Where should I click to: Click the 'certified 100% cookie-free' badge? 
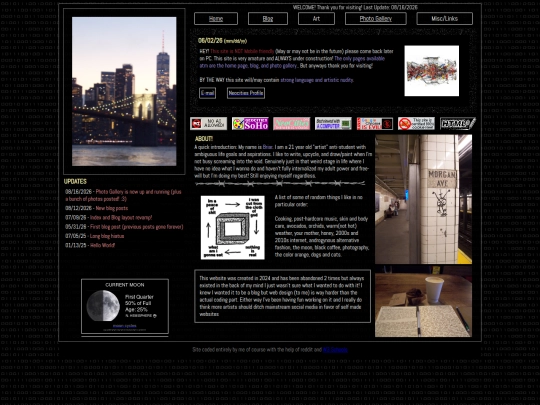[416, 124]
